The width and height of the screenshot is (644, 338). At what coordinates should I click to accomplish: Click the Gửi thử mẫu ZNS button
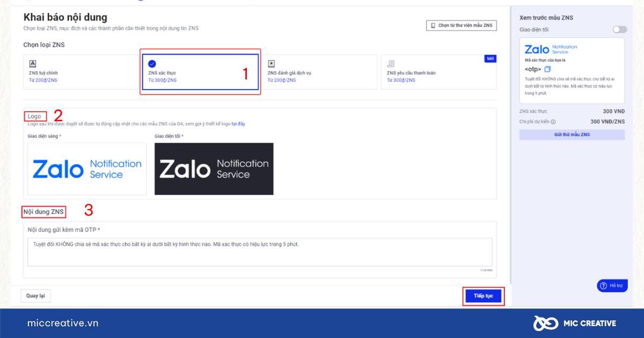pos(572,135)
